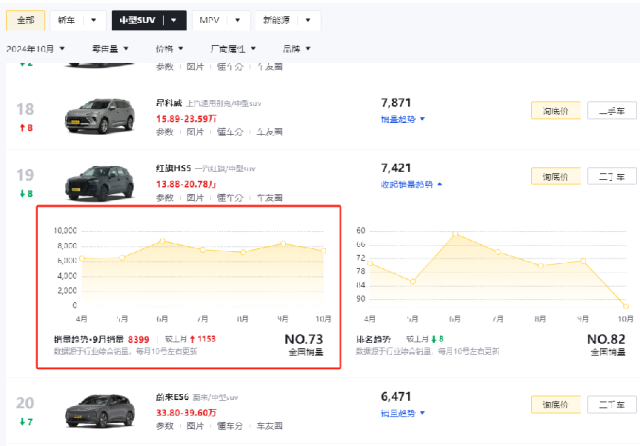Viewport: 640px width, 446px height.
Task: Click the 8399 September sales value
Action: pos(138,339)
